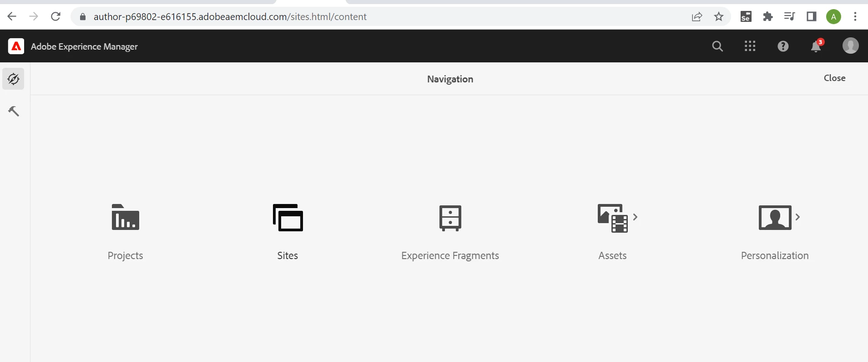Open the Assets icon
The image size is (868, 362).
(613, 218)
